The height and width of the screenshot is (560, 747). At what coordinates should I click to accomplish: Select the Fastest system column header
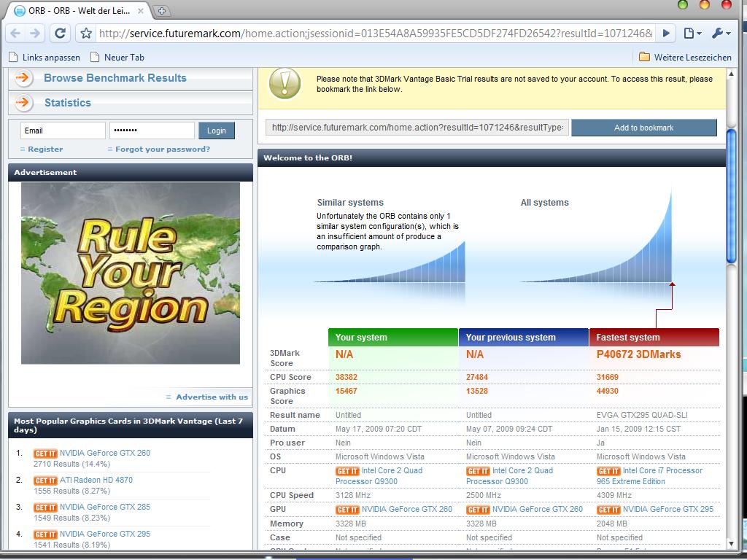[654, 337]
